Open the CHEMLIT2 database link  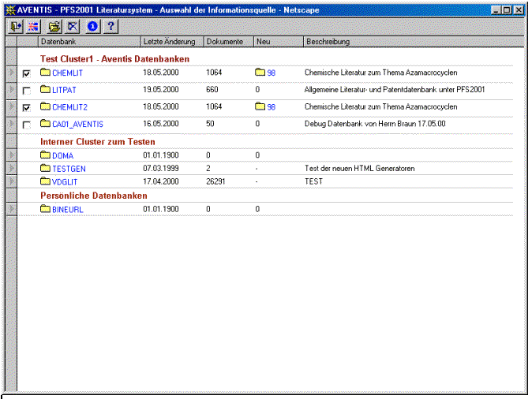tap(69, 106)
